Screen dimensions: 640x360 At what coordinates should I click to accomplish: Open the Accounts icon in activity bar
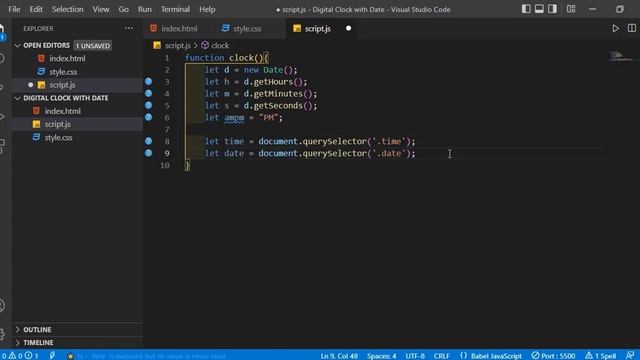pyautogui.click(x=2, y=305)
